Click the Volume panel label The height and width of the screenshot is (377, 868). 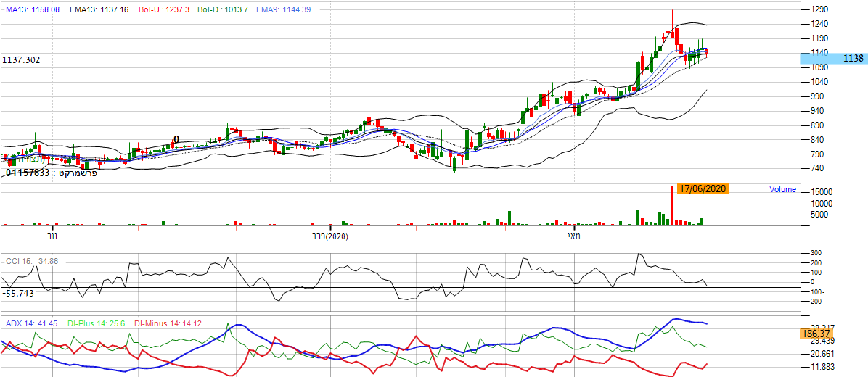point(782,189)
